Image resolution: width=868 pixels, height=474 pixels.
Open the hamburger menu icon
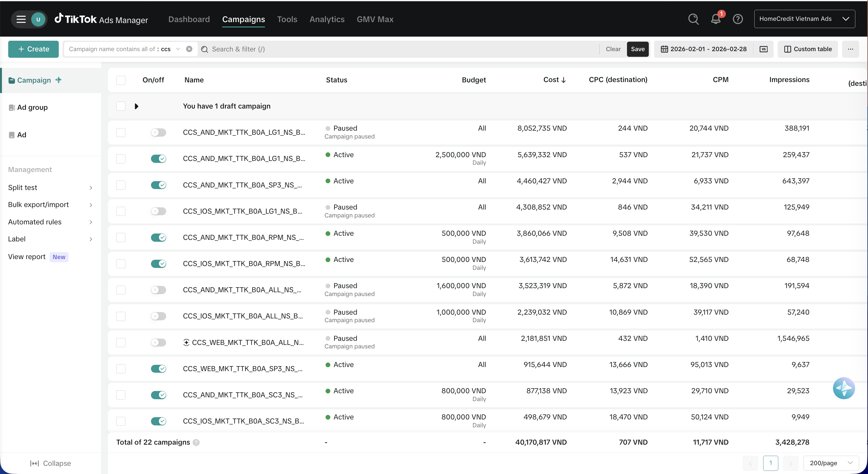coord(21,19)
